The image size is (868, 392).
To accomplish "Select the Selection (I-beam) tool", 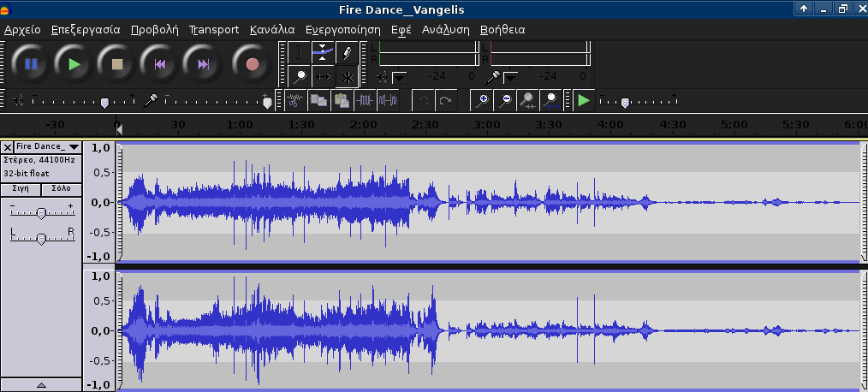I will [300, 52].
